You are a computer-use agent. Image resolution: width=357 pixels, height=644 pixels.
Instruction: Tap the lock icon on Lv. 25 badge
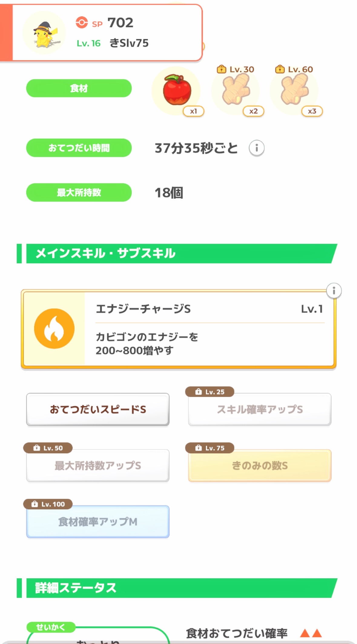coord(198,392)
